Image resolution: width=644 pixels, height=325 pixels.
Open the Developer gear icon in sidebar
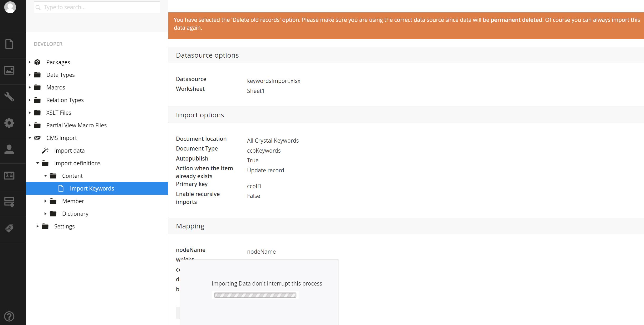(9, 123)
